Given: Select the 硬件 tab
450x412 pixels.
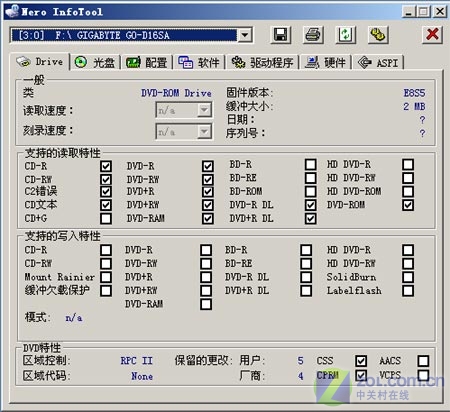Looking at the screenshot, I should click(326, 62).
